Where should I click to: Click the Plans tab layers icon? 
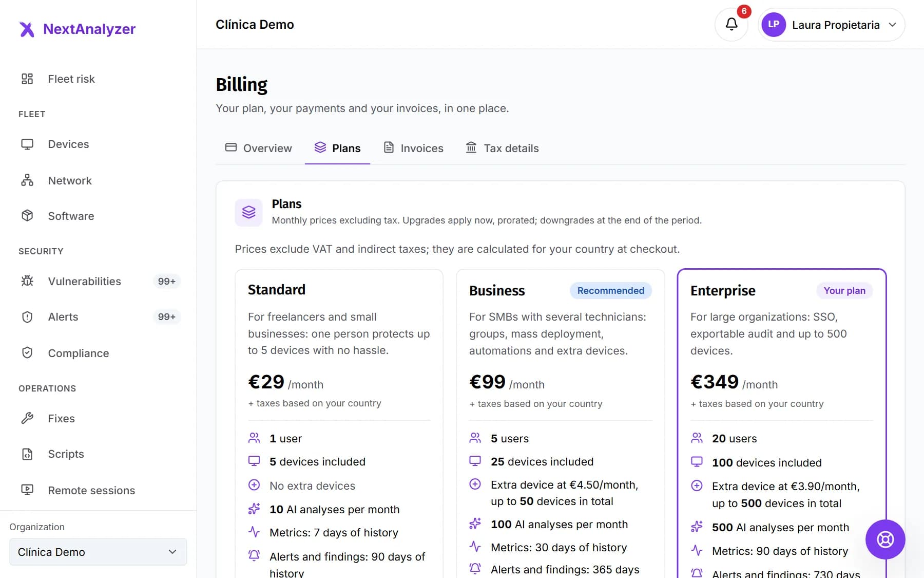(320, 147)
